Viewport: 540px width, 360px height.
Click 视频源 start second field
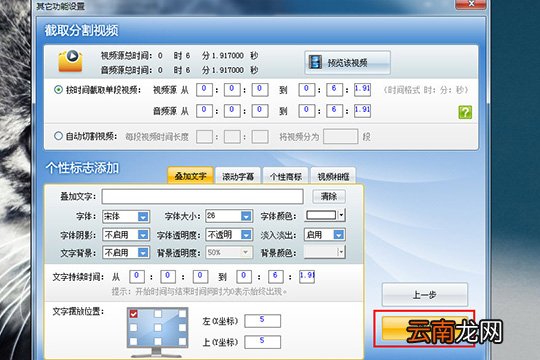click(260, 90)
